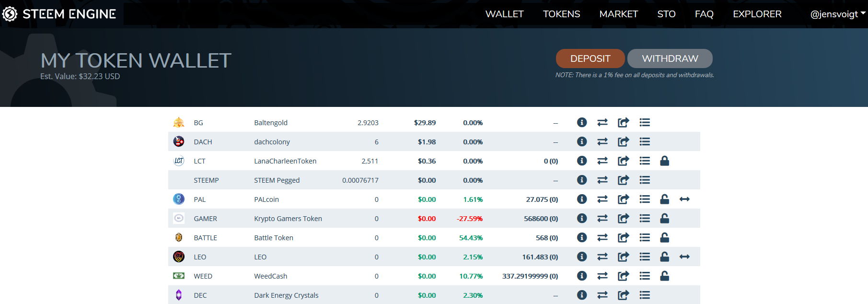
Task: Send DACH tokens using the share icon
Action: tap(623, 141)
